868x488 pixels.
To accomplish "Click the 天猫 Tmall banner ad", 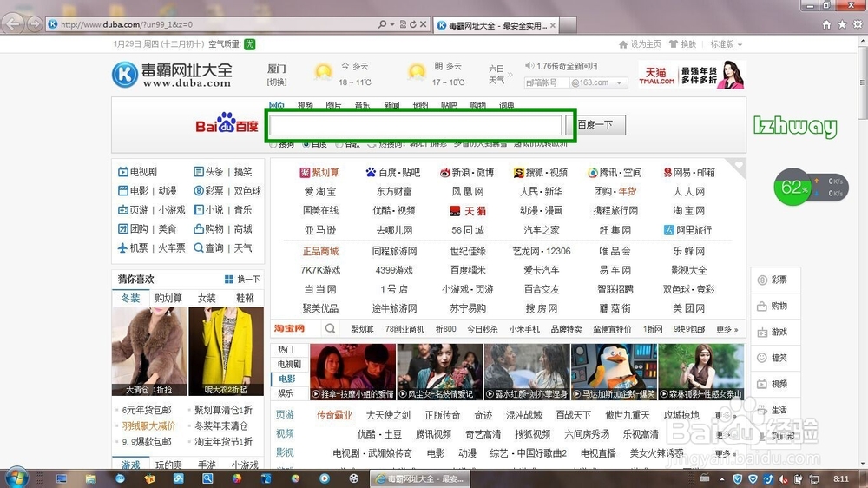I will point(692,75).
